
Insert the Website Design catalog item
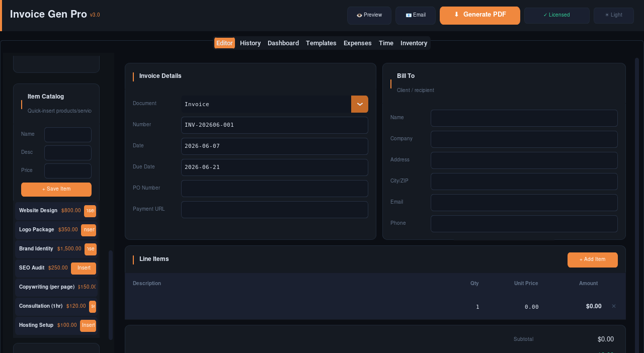click(90, 211)
